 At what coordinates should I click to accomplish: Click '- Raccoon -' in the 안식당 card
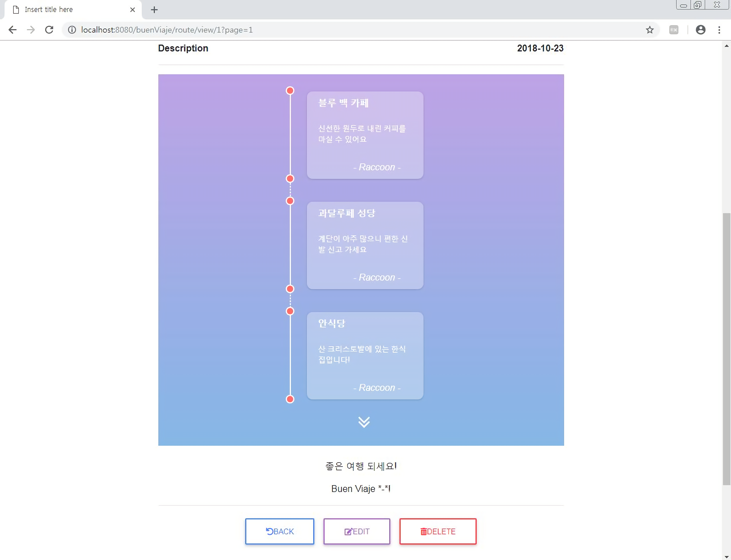(x=377, y=388)
